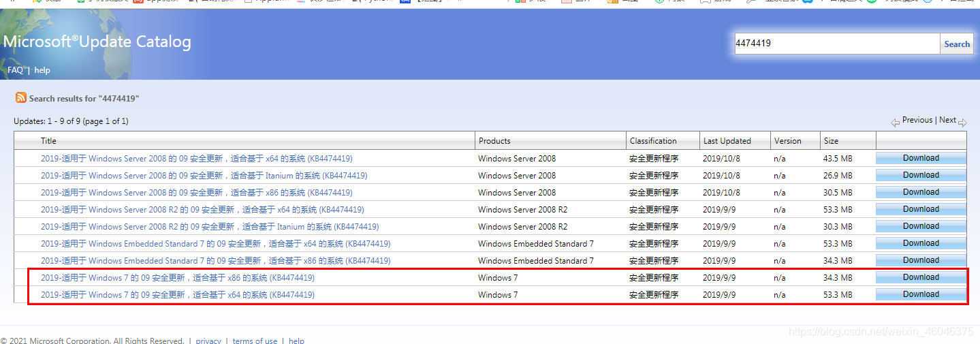Open Windows Server 2008 x64 update title
This screenshot has height=344, width=980.
tap(197, 159)
